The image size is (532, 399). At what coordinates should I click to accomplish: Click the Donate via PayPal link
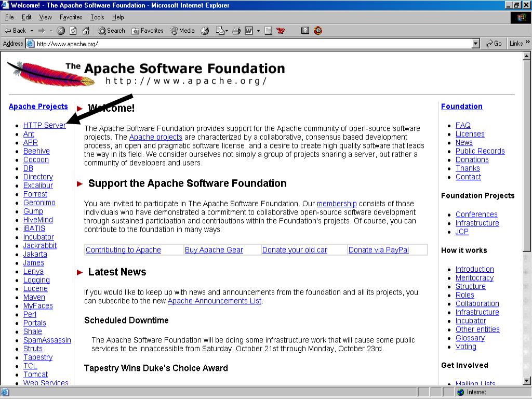379,250
